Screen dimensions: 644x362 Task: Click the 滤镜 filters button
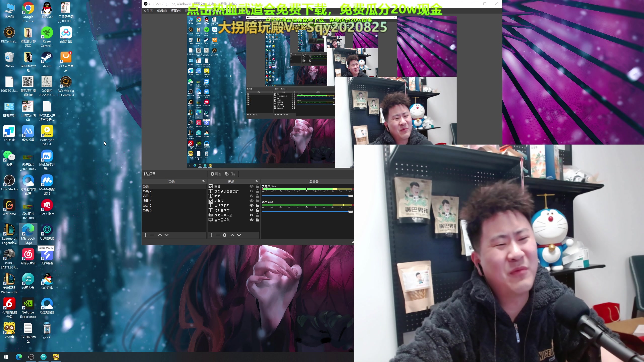pos(230,174)
